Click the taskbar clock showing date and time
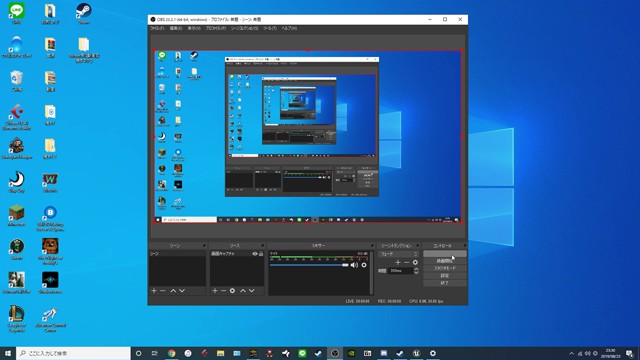 610,353
